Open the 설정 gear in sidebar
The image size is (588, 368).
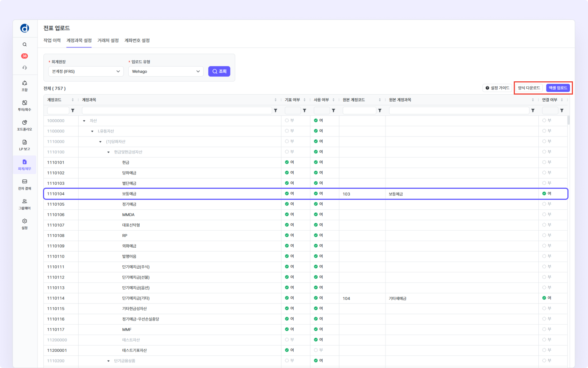click(x=25, y=224)
